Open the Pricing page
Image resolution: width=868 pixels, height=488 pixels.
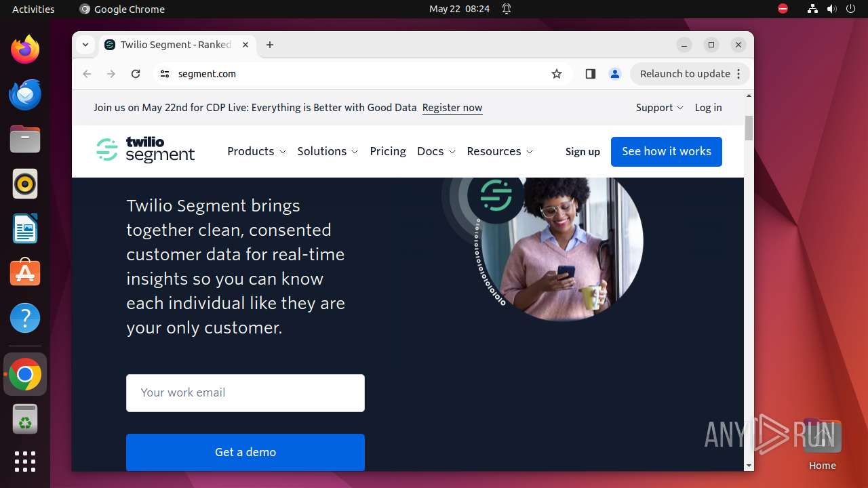point(388,151)
